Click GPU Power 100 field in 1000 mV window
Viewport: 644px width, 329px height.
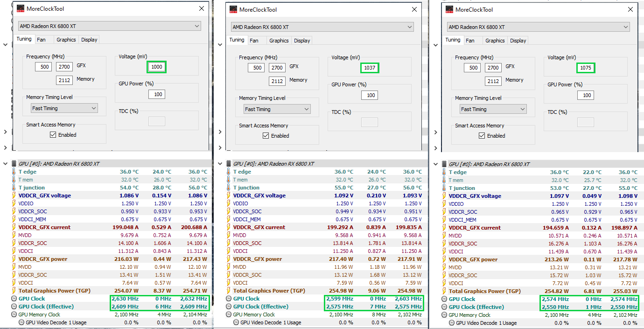(157, 94)
